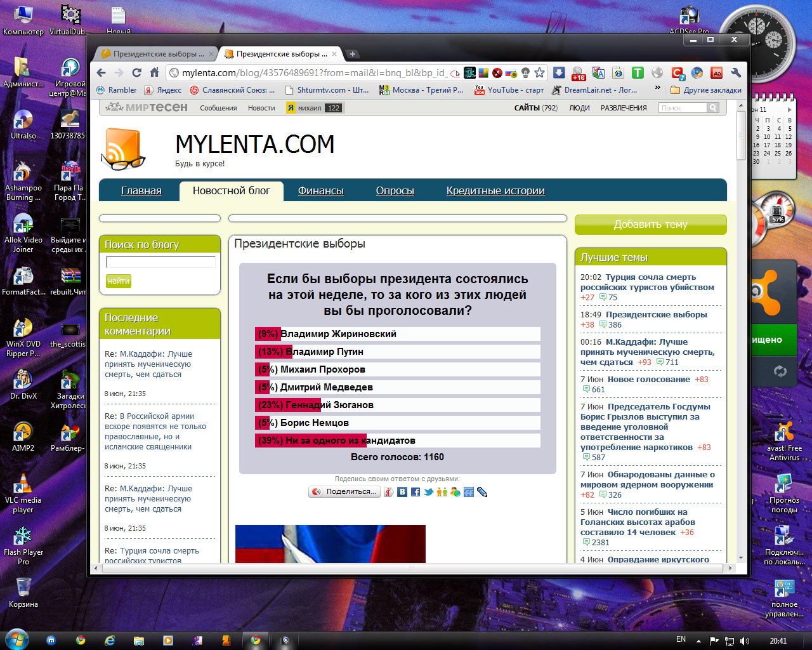
Task: Expand the hidden bookmarks chevron
Action: (658, 90)
